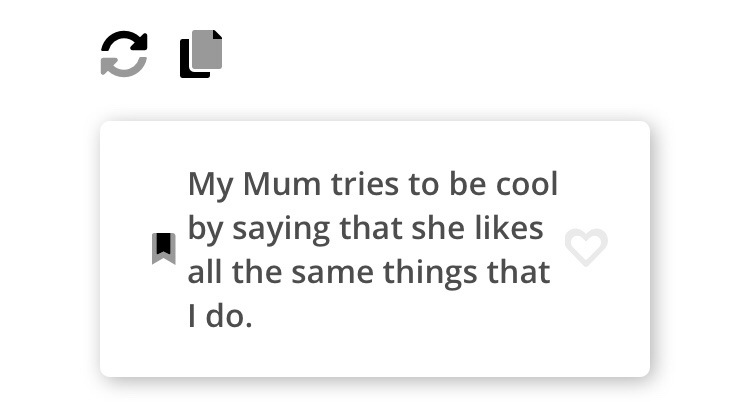Generate a new sentence using the refresh icon
750x405 pixels.
[x=124, y=53]
